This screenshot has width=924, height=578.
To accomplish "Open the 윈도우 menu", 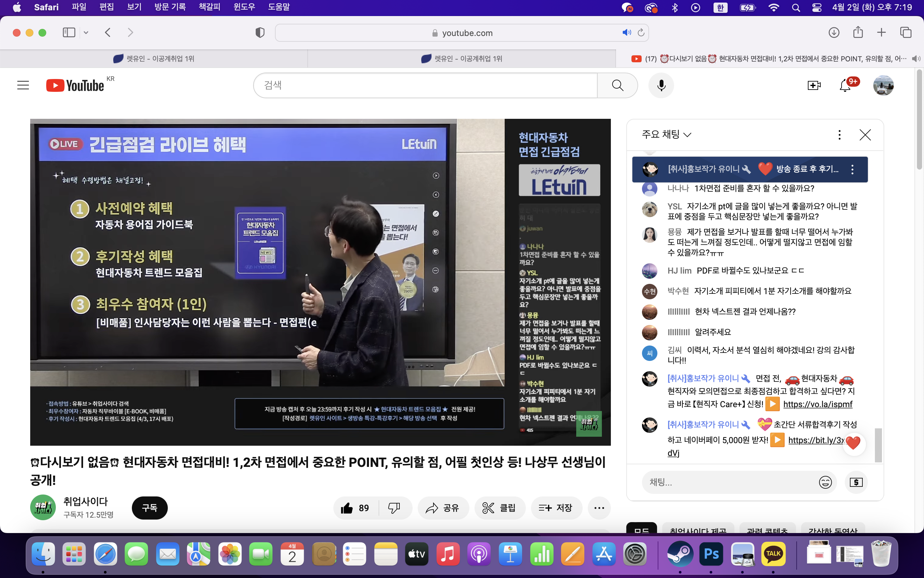I will click(x=244, y=7).
